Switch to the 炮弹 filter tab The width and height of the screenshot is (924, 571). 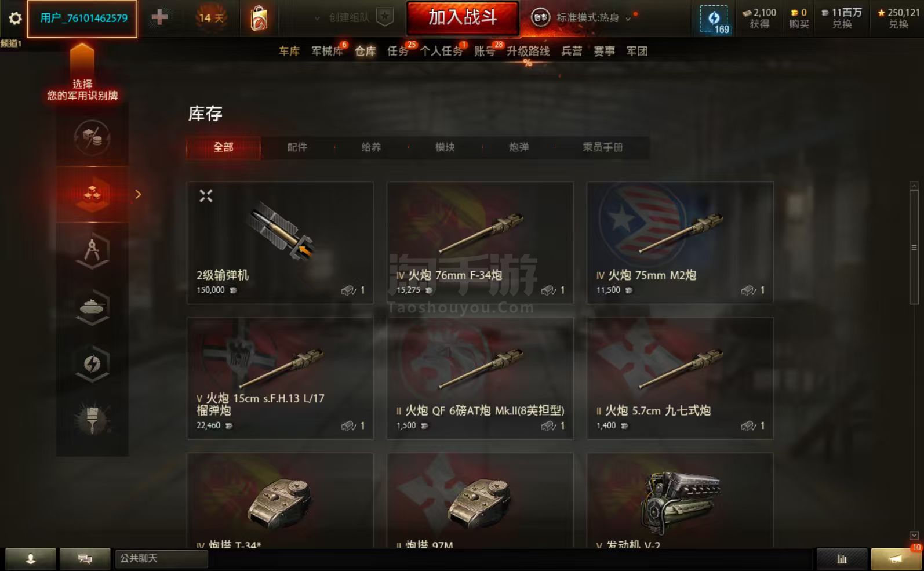coord(519,147)
